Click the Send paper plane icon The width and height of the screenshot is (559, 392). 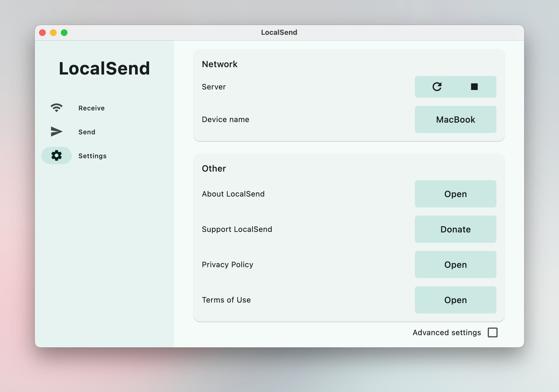(x=56, y=132)
